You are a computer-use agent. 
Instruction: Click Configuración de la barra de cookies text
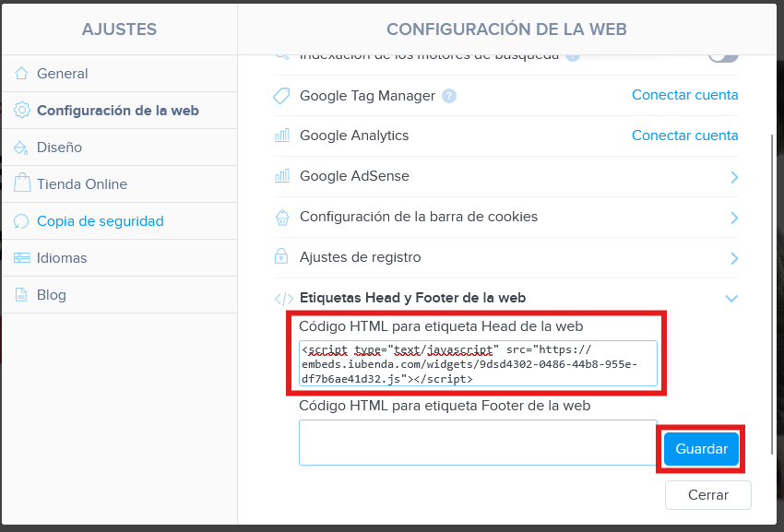click(x=419, y=217)
